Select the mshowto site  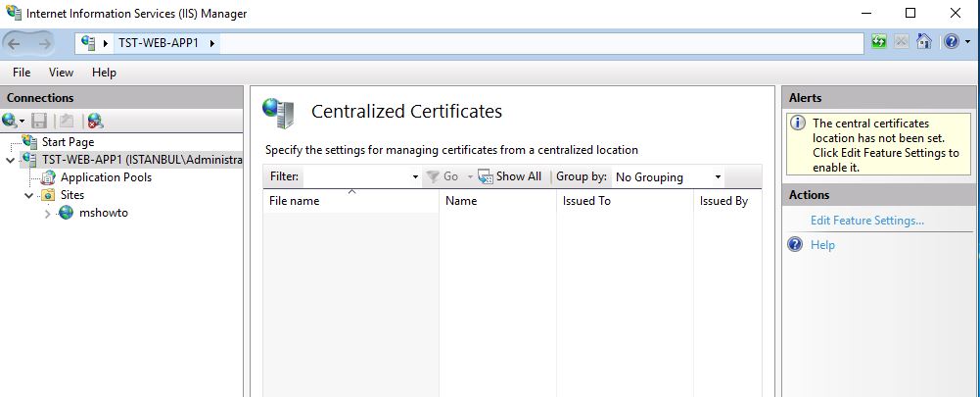pos(103,213)
